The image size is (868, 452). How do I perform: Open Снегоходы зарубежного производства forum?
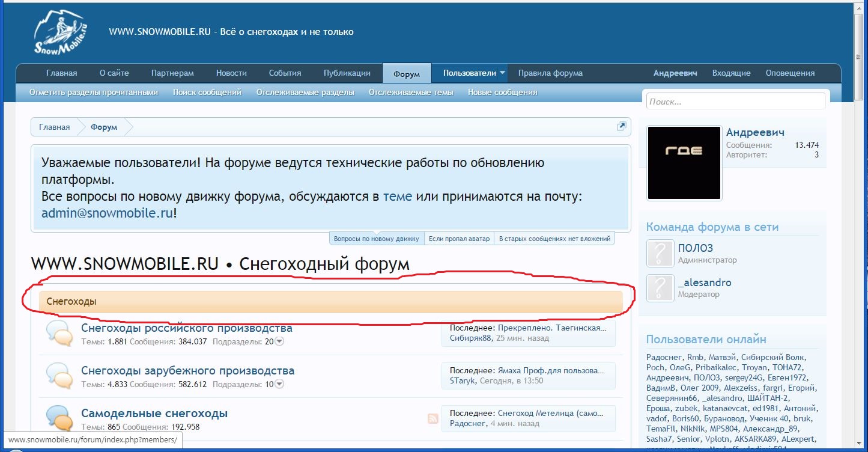click(188, 371)
